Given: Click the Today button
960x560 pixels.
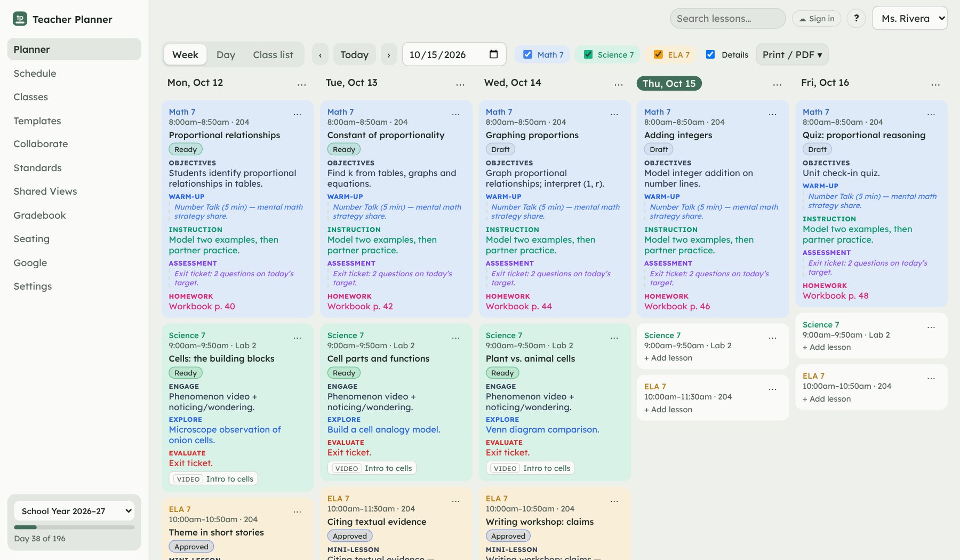Looking at the screenshot, I should pyautogui.click(x=355, y=54).
